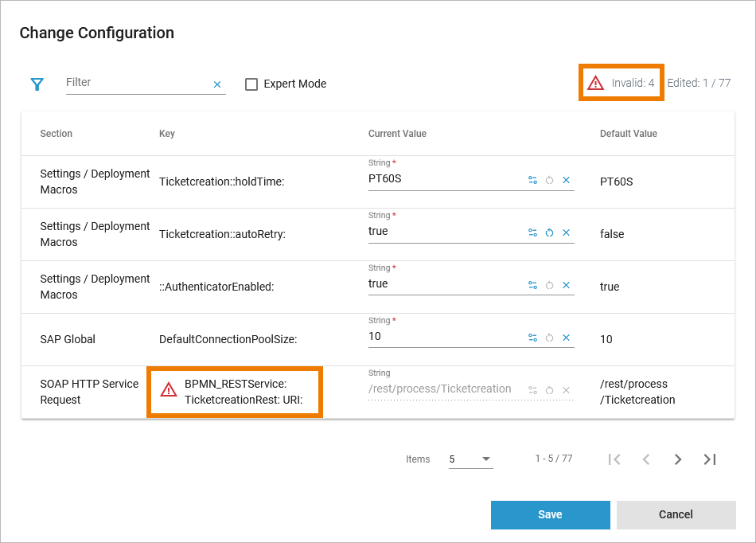Click the Current Value column header
Viewport: 756px width, 543px height.
pyautogui.click(x=397, y=134)
